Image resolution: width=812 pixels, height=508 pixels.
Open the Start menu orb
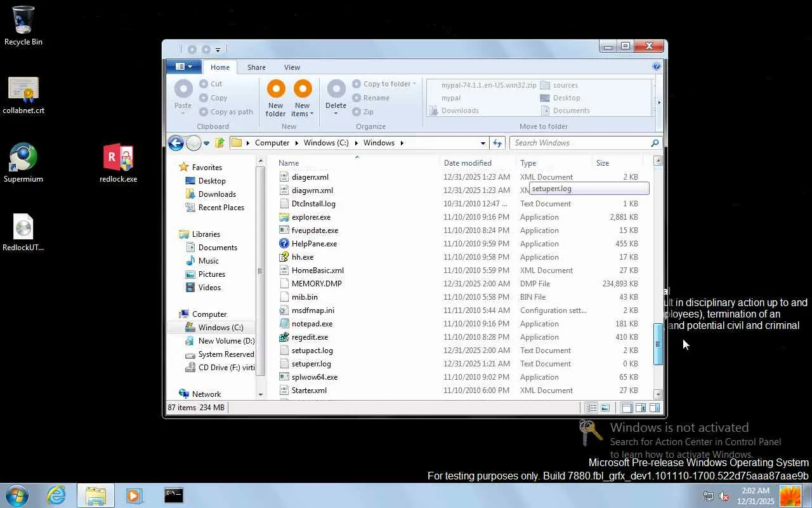click(x=17, y=495)
